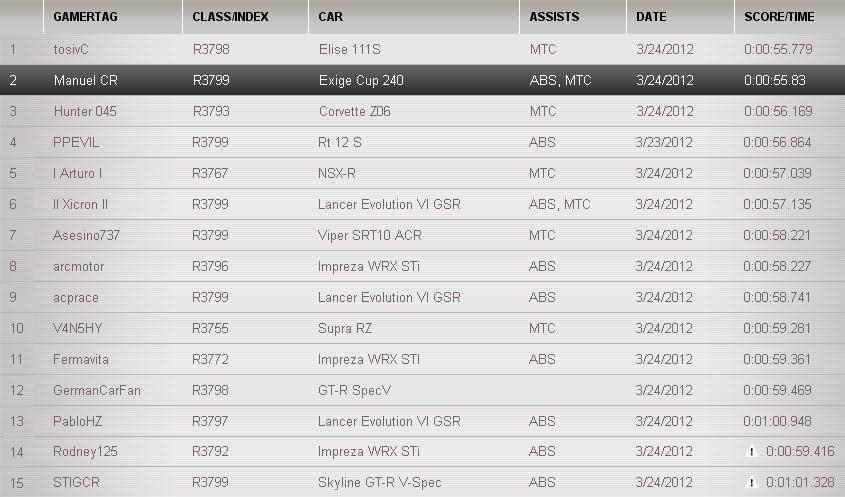Image resolution: width=845 pixels, height=497 pixels.
Task: Sort leaderboard by DATE header
Action: 651,18
